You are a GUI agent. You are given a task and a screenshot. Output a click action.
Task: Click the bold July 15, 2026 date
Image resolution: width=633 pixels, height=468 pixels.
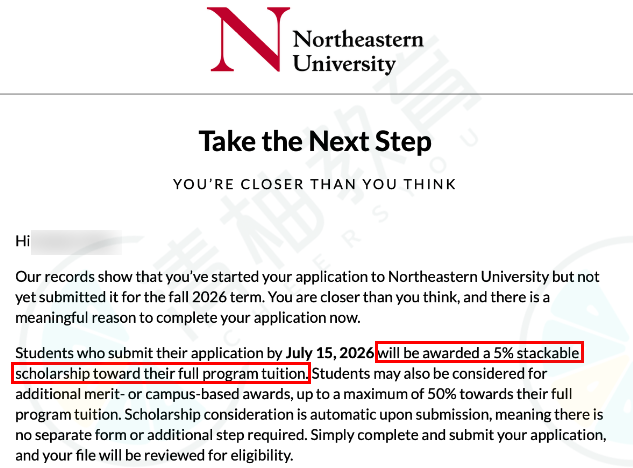pos(329,353)
